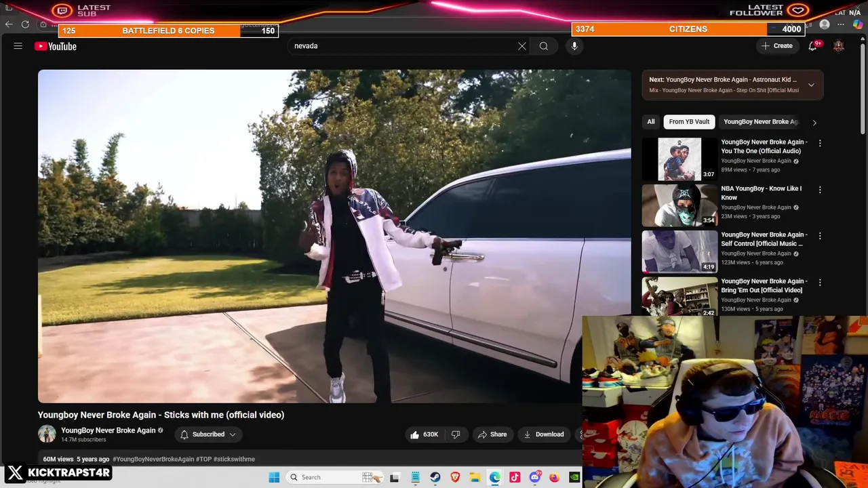Open options for You The One video
The width and height of the screenshot is (868, 488).
click(x=820, y=143)
